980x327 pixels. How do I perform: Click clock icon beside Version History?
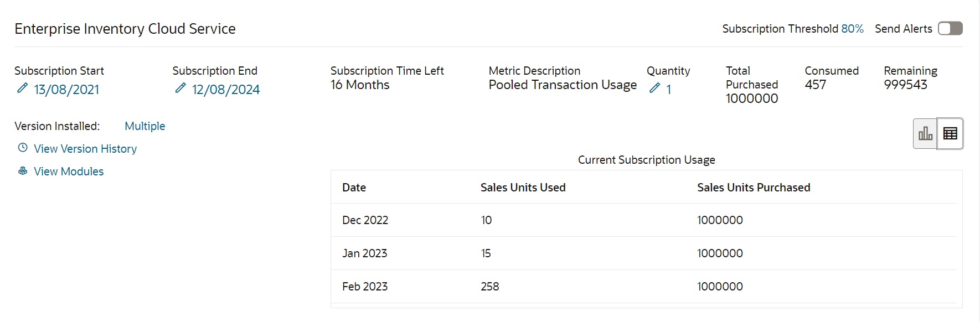pos(23,148)
